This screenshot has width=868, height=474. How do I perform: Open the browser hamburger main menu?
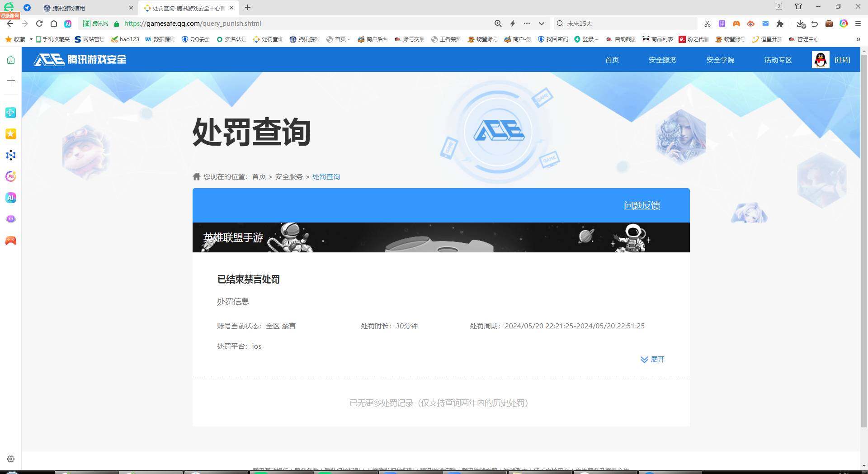tap(858, 24)
